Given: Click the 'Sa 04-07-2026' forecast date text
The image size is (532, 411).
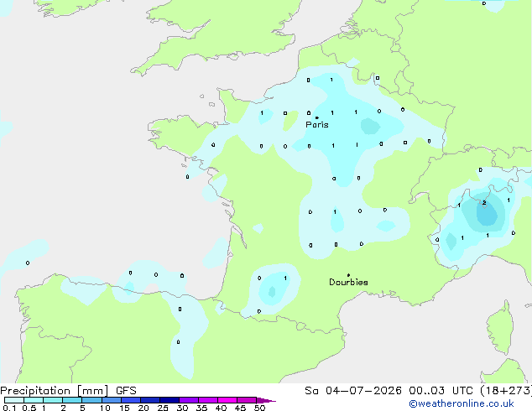Looking at the screenshot, I should click(x=353, y=391).
